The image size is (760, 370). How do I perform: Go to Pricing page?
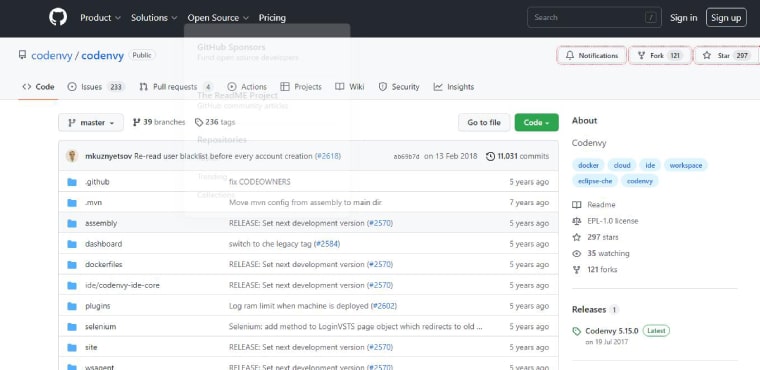272,18
